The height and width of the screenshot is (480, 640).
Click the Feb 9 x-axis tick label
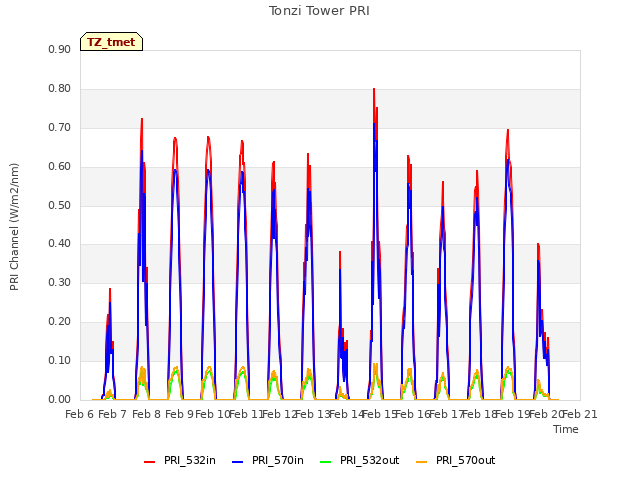(180, 414)
